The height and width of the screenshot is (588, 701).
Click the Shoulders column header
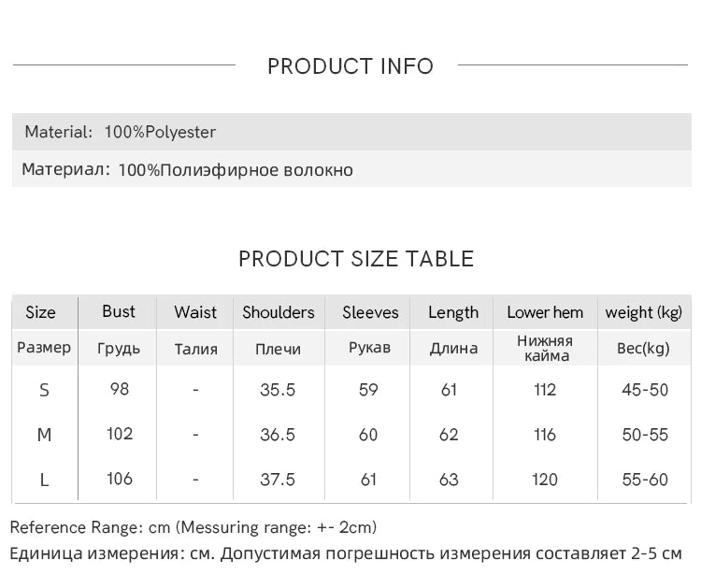coord(279,312)
